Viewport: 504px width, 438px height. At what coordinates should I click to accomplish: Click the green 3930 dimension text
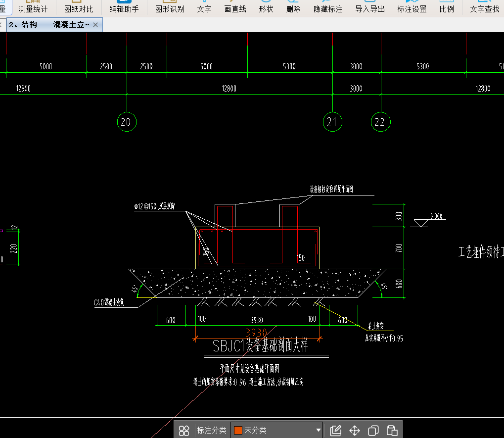tap(257, 320)
